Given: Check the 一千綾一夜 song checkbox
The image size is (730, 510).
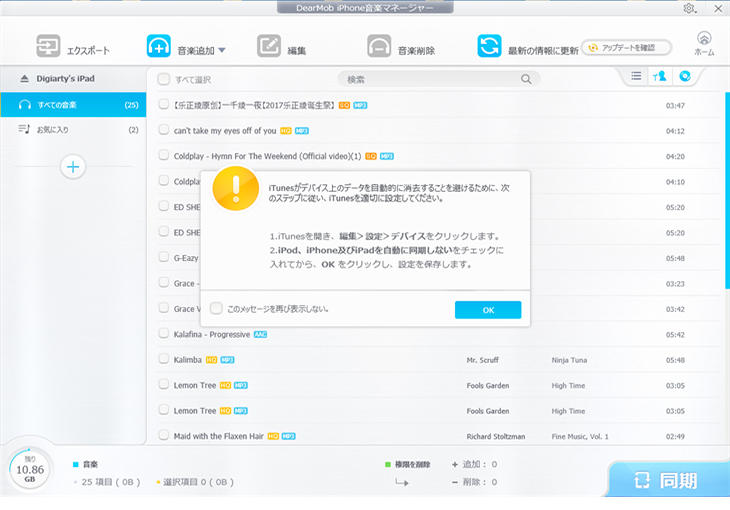Looking at the screenshot, I should (163, 104).
